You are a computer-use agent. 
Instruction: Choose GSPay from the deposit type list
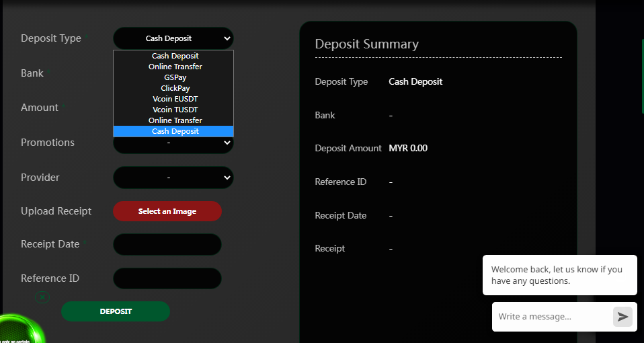click(175, 77)
